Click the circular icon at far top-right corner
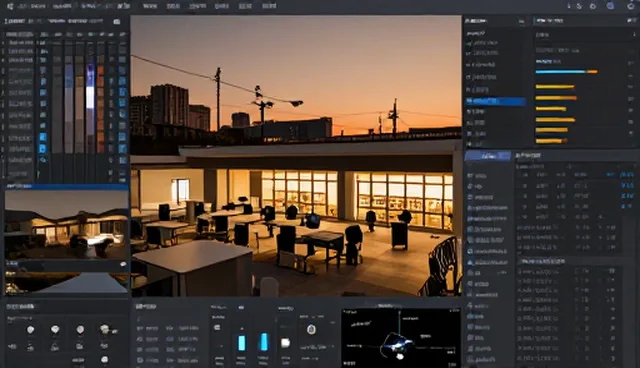Screen dimensions: 640x368 tap(631, 6)
